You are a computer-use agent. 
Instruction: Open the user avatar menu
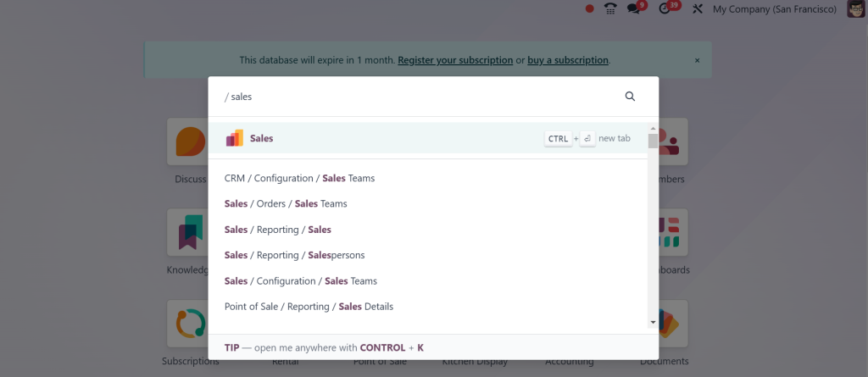tap(856, 8)
